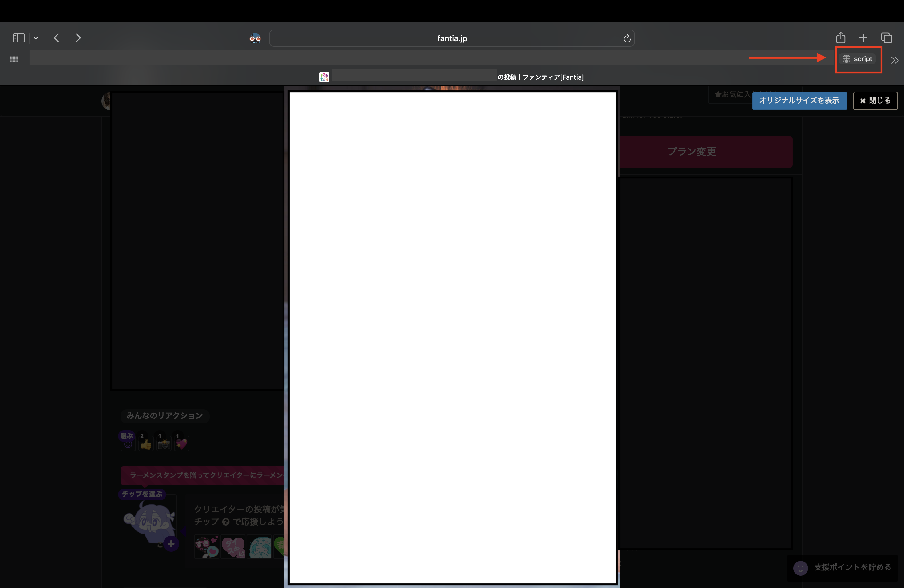Show the tab overview icon

pyautogui.click(x=886, y=38)
